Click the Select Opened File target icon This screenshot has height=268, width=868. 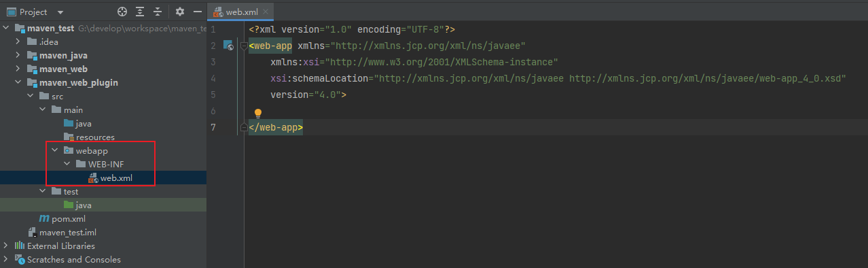(122, 12)
